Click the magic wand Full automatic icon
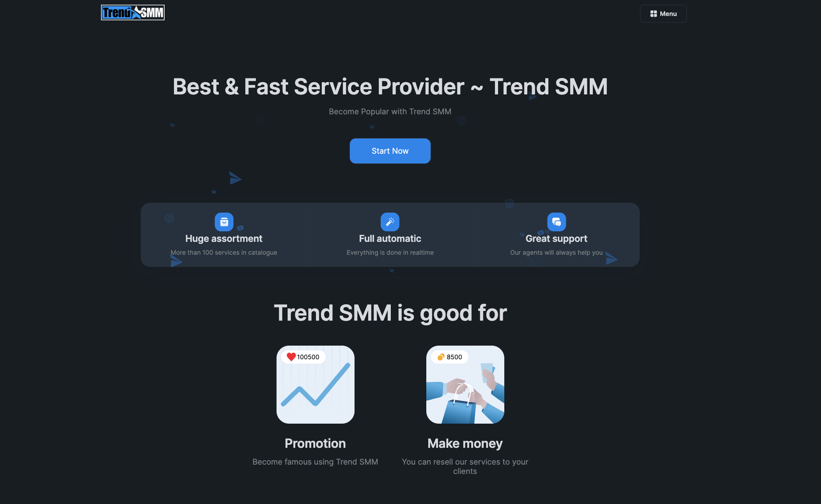 point(390,222)
